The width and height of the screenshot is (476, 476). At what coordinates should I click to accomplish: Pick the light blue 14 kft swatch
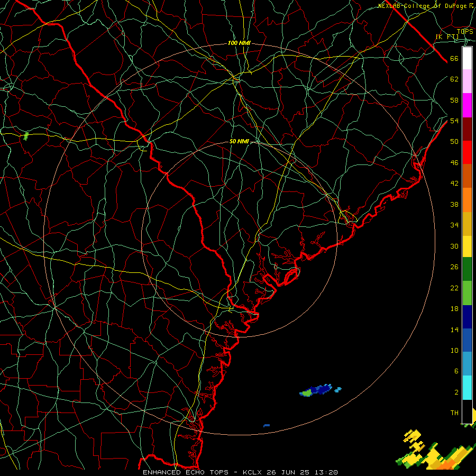click(467, 364)
